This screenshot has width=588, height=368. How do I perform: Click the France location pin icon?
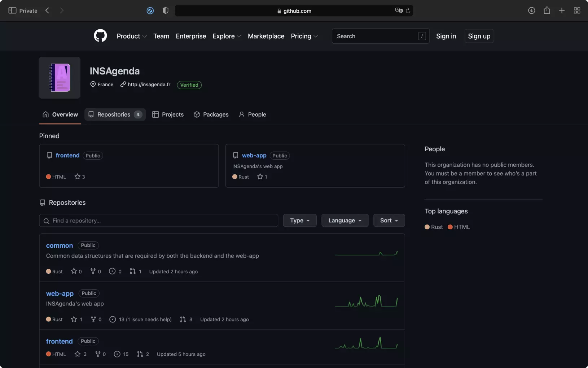pos(93,84)
